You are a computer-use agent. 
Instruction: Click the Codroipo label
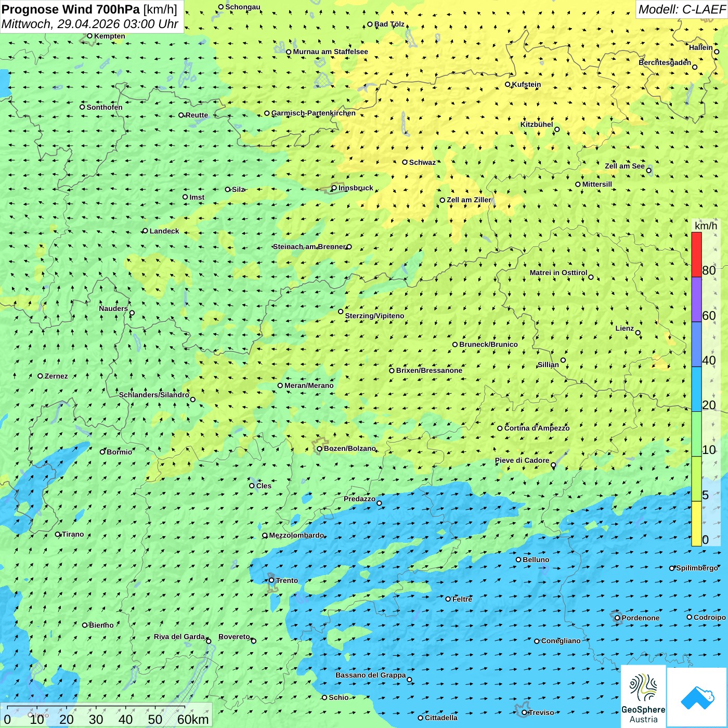(710, 617)
